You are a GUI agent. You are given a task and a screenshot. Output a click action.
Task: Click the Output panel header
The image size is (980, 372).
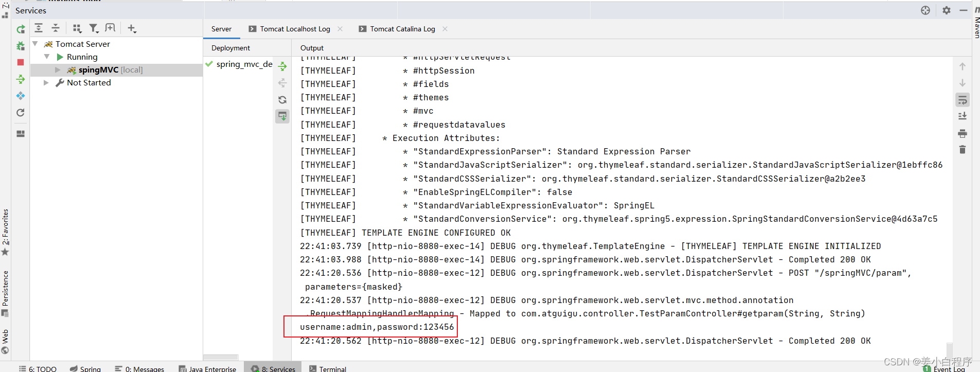coord(312,48)
